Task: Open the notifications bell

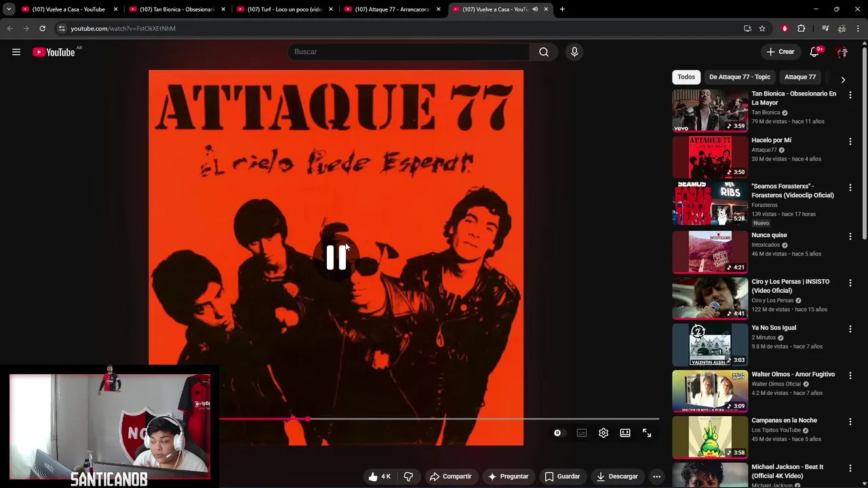Action: point(814,52)
